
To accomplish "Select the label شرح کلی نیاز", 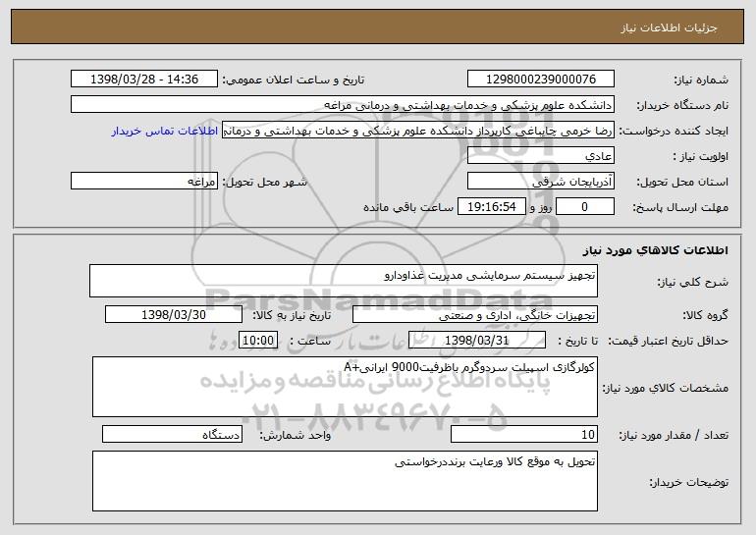I will pos(693,282).
